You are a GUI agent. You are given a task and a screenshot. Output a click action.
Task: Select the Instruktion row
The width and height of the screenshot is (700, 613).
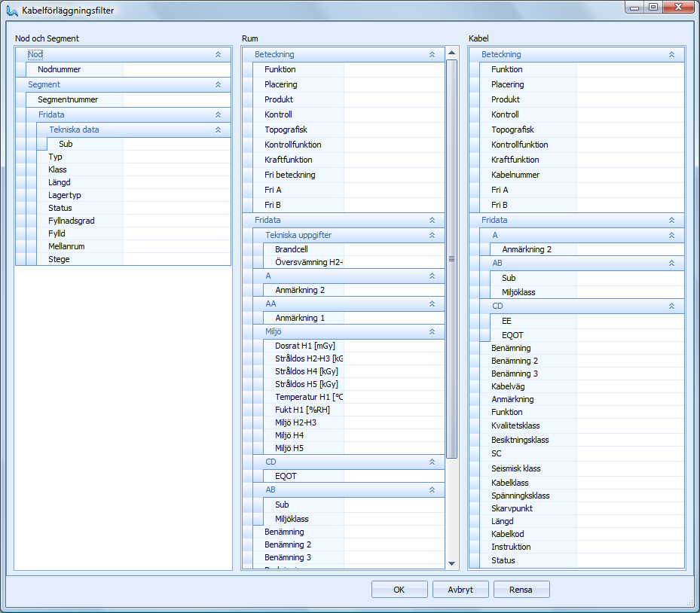click(x=582, y=547)
